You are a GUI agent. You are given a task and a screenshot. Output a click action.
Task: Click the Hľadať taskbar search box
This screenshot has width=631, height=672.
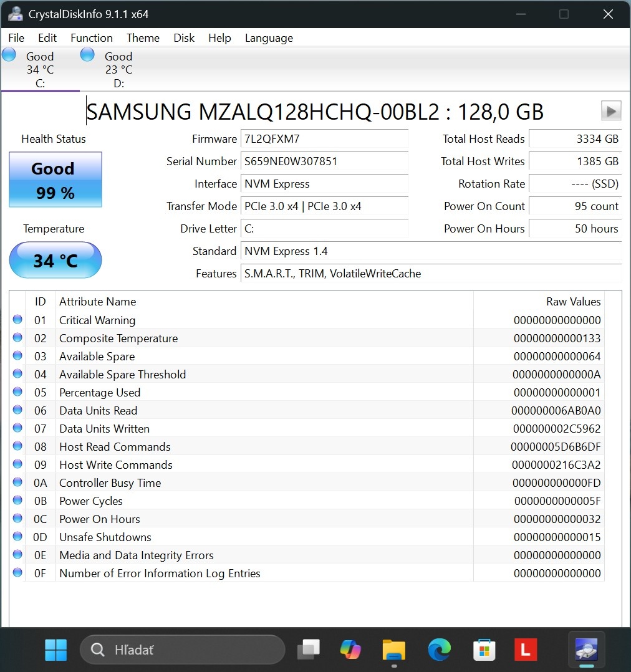182,650
